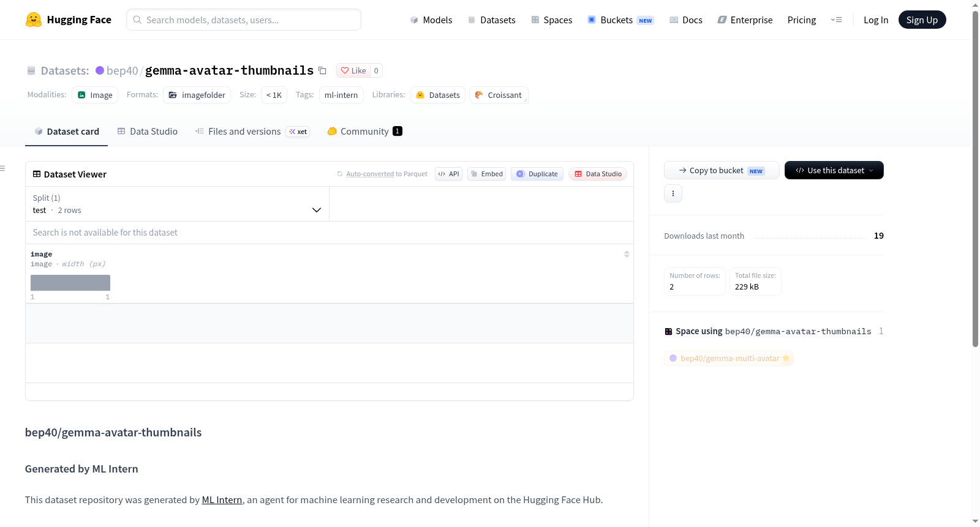Click the Embed button

(x=486, y=174)
